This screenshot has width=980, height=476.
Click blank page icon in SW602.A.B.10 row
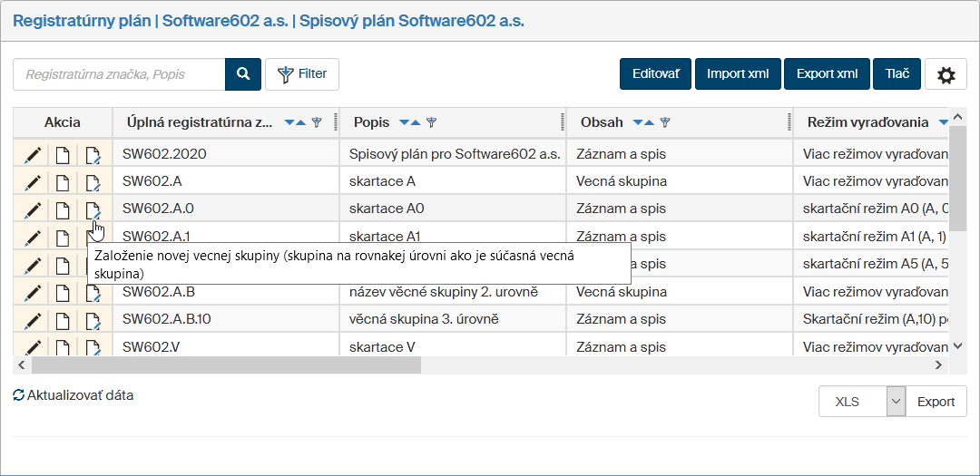tap(63, 322)
